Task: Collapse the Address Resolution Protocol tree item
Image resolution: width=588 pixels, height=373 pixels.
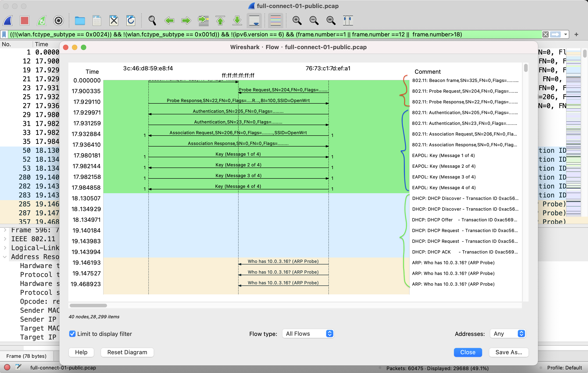Action: [5, 257]
